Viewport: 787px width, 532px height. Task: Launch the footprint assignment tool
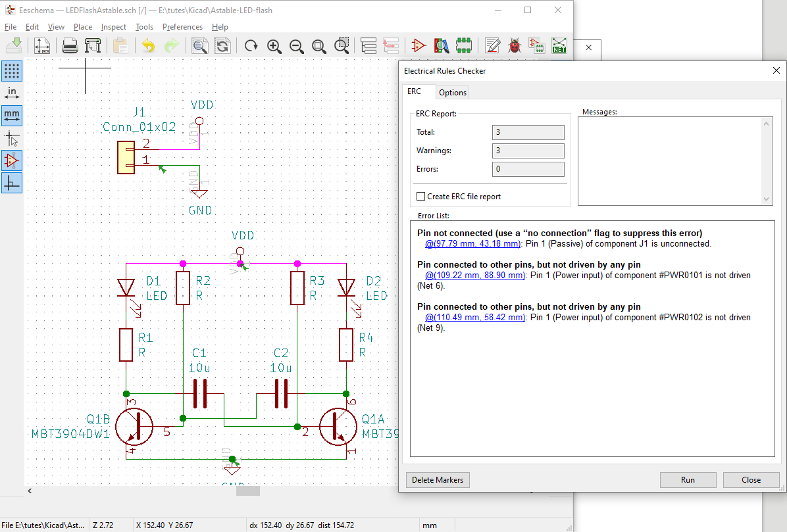click(464, 46)
